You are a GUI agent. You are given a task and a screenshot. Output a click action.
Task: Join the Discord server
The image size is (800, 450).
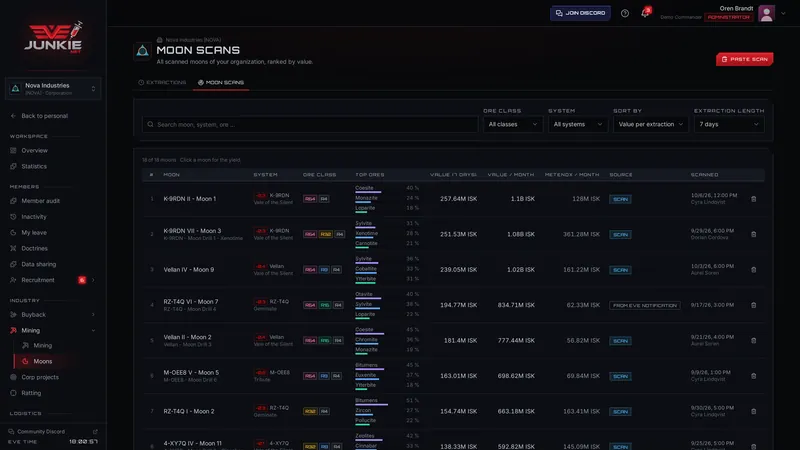(580, 13)
